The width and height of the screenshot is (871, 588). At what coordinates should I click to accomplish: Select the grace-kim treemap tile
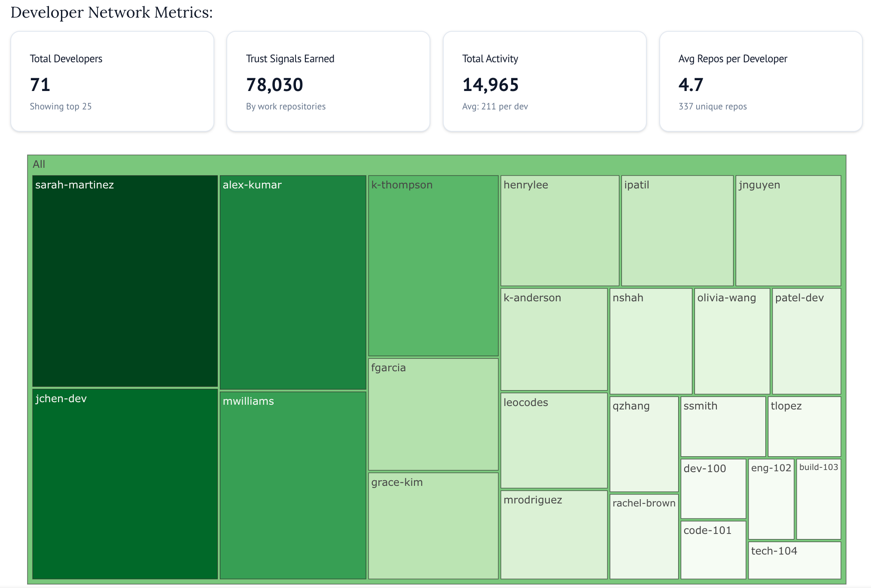[x=433, y=526]
